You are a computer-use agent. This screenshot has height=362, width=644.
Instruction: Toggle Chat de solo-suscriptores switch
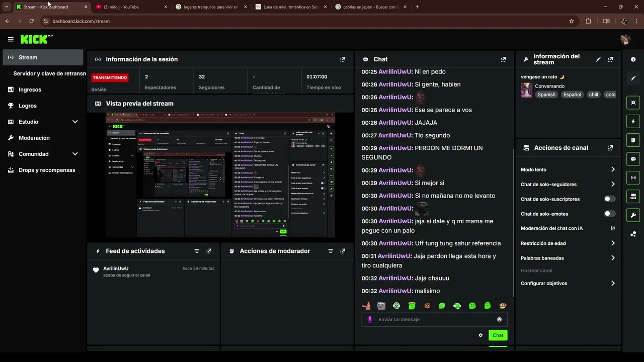(x=609, y=199)
